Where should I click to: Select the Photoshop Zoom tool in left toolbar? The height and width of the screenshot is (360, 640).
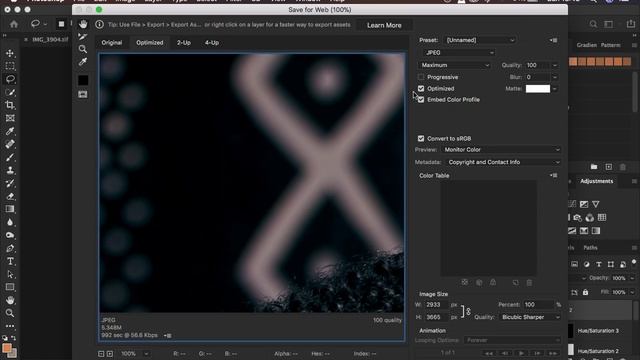[10, 313]
